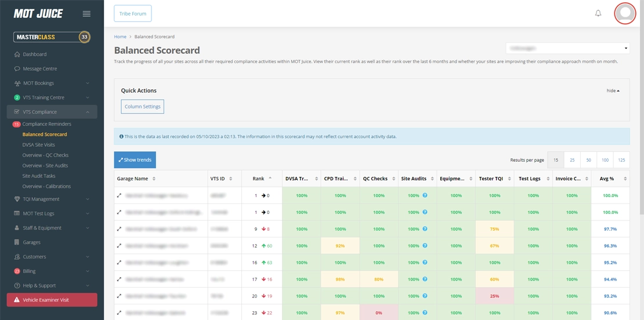The height and width of the screenshot is (320, 644).
Task: Expand the MOT Bookings submenu chevron
Action: (88, 83)
